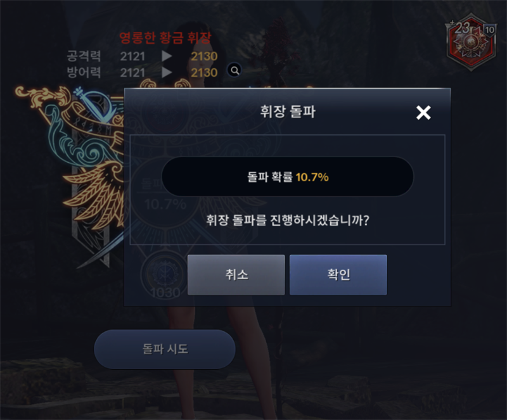The width and height of the screenshot is (507, 420).
Task: Close the 휘장 돌파 dialog with X
Action: point(423,113)
